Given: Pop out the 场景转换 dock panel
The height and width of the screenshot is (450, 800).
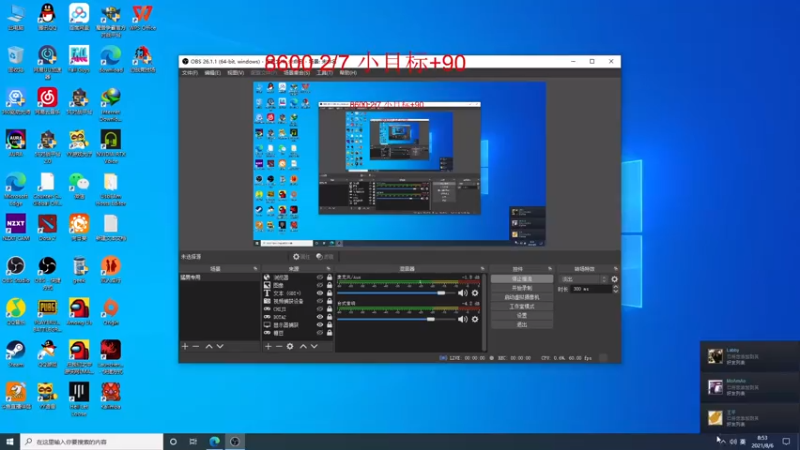Looking at the screenshot, I should pyautogui.click(x=615, y=269).
